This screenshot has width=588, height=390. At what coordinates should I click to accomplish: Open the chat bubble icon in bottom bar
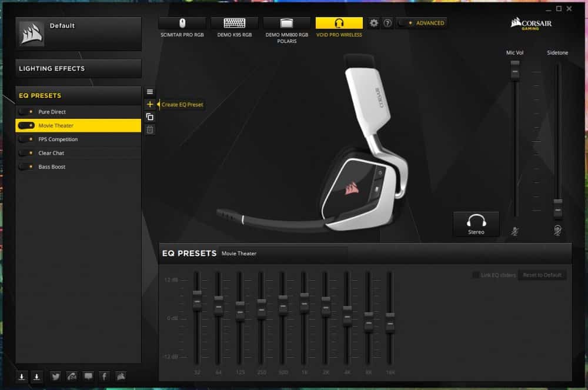pos(88,376)
